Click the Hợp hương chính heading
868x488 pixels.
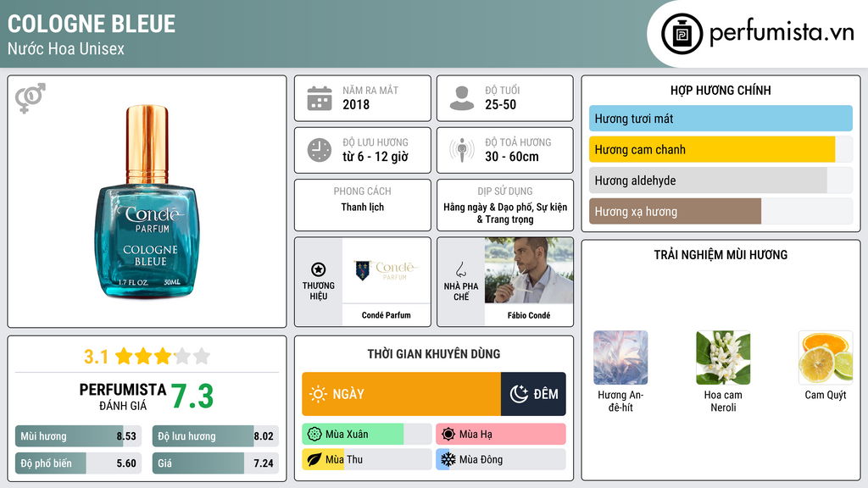click(721, 90)
